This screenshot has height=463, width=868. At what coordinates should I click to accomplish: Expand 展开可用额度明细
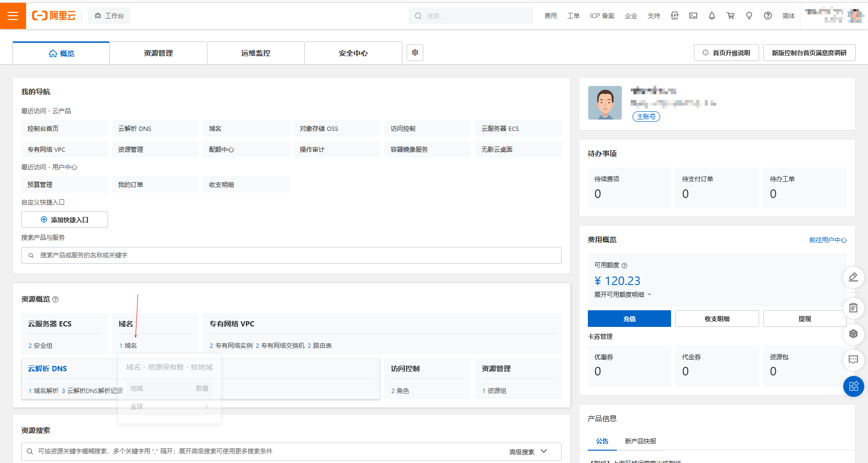click(623, 295)
